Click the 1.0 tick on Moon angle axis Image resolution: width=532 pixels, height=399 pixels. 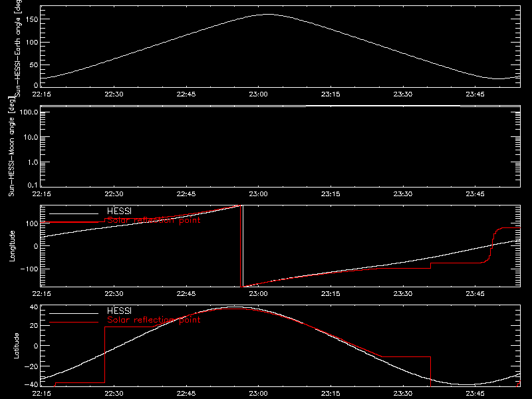pyautogui.click(x=33, y=162)
